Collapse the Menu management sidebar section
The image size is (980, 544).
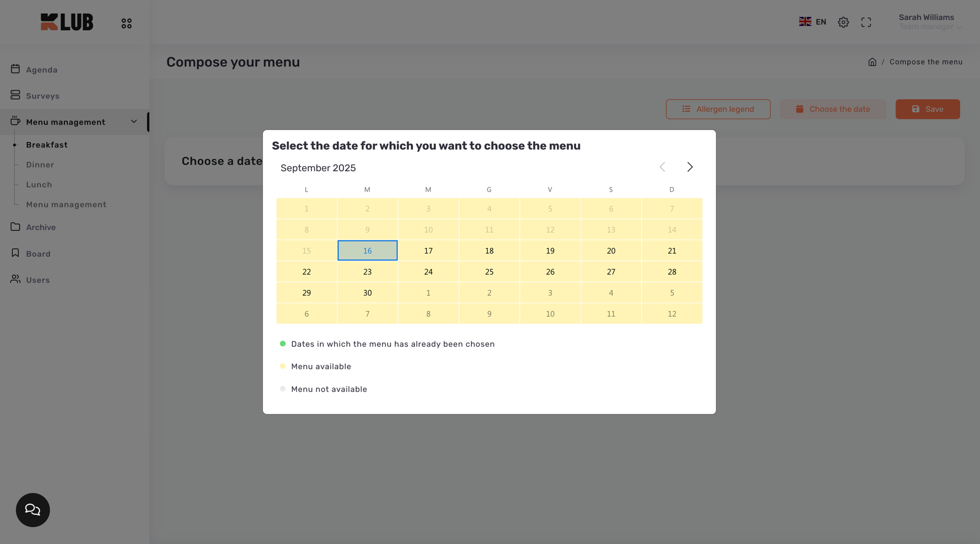[134, 122]
